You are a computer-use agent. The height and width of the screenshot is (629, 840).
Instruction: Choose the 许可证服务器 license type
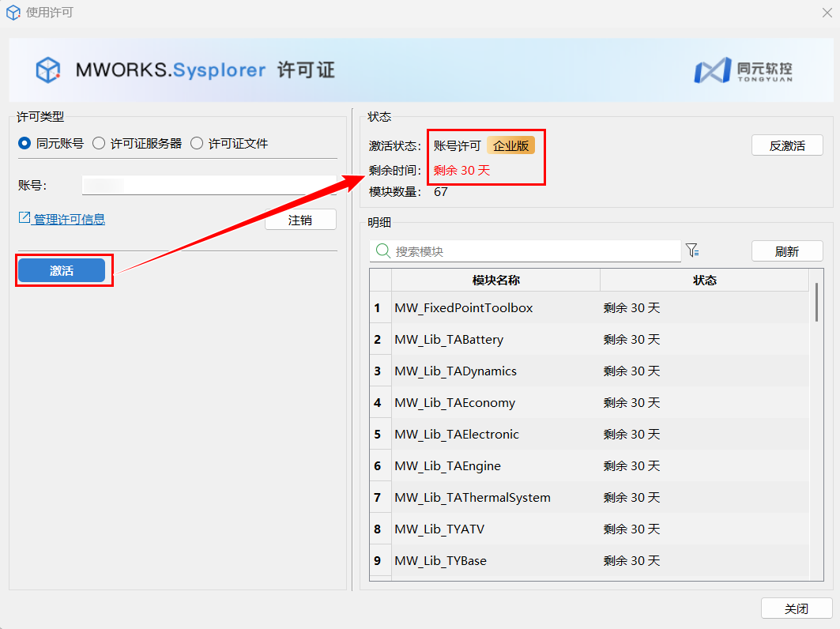pos(99,143)
